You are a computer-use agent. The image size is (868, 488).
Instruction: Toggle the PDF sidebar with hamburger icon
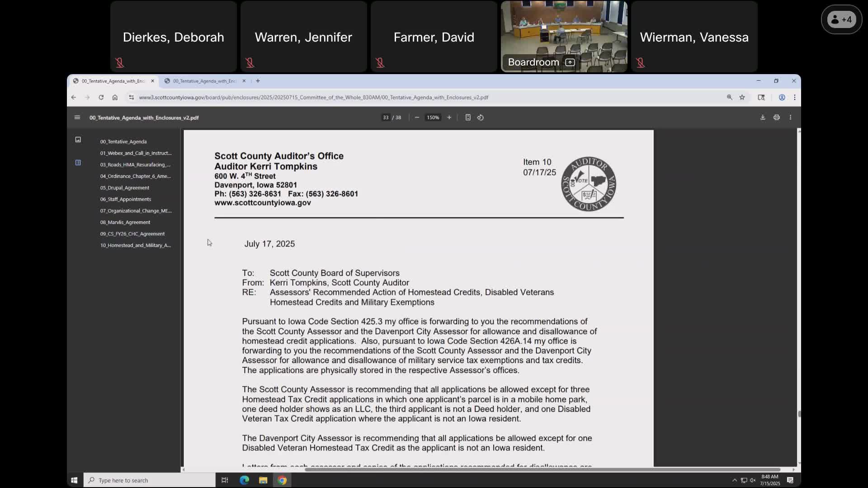tap(77, 117)
